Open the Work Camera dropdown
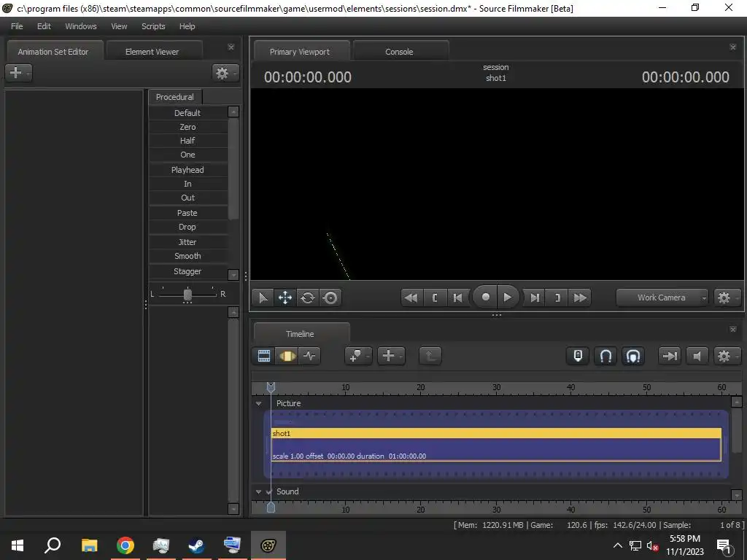The width and height of the screenshot is (747, 560). coord(662,297)
